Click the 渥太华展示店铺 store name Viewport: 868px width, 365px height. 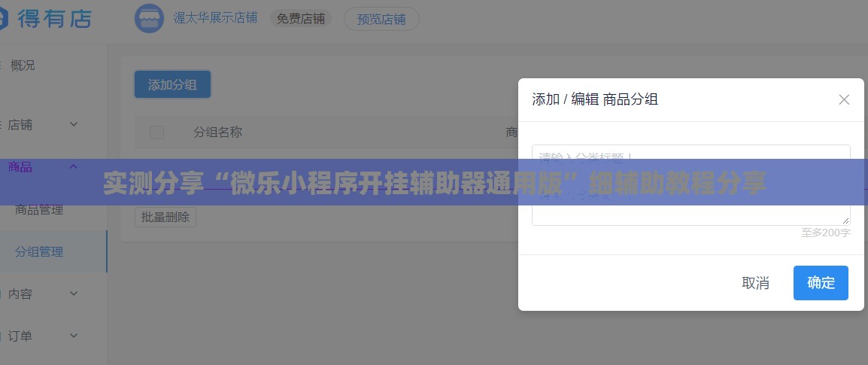(215, 18)
